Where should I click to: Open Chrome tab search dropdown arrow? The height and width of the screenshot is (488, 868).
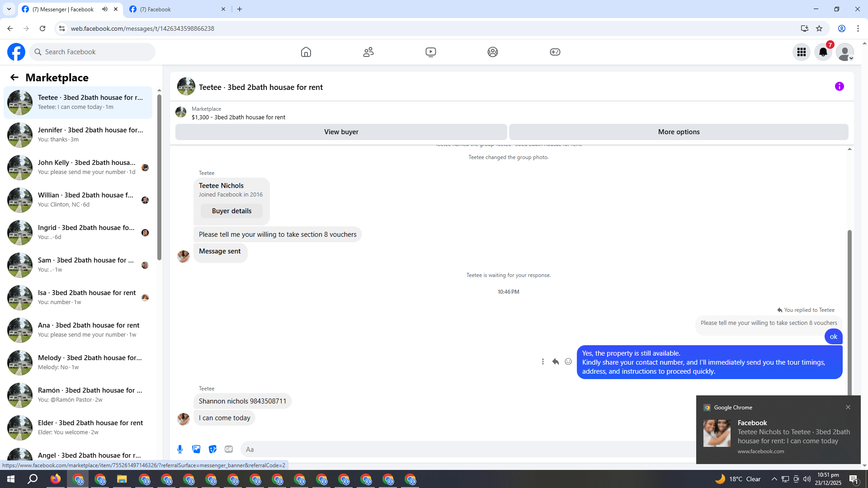point(9,9)
